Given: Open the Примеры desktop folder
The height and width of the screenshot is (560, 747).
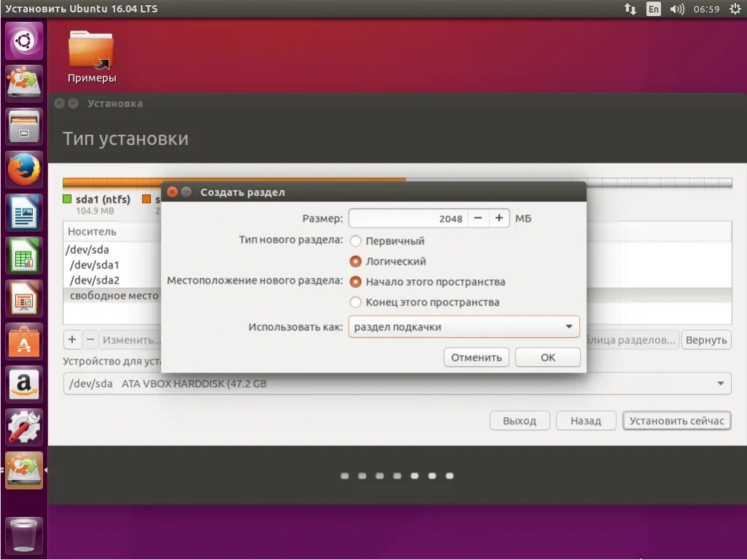Looking at the screenshot, I should coord(91,57).
